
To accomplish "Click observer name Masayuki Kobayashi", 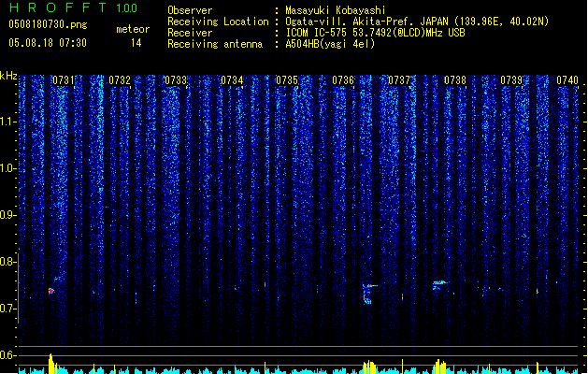I will (x=336, y=10).
